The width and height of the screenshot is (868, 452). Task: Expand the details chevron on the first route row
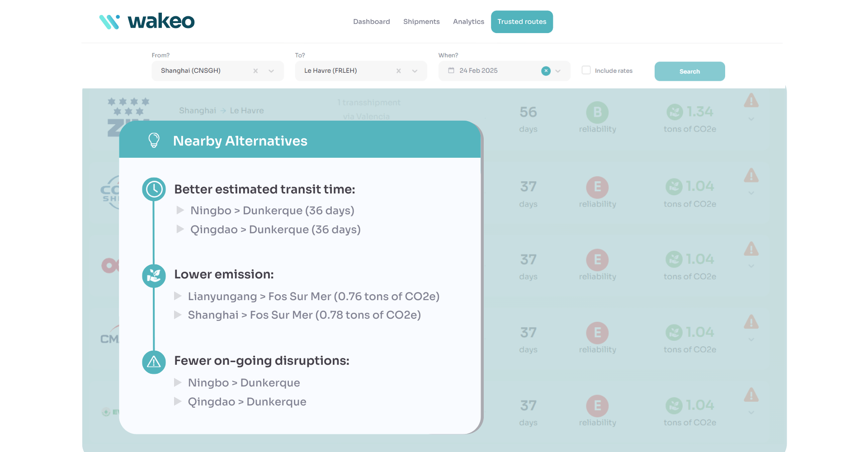click(751, 119)
